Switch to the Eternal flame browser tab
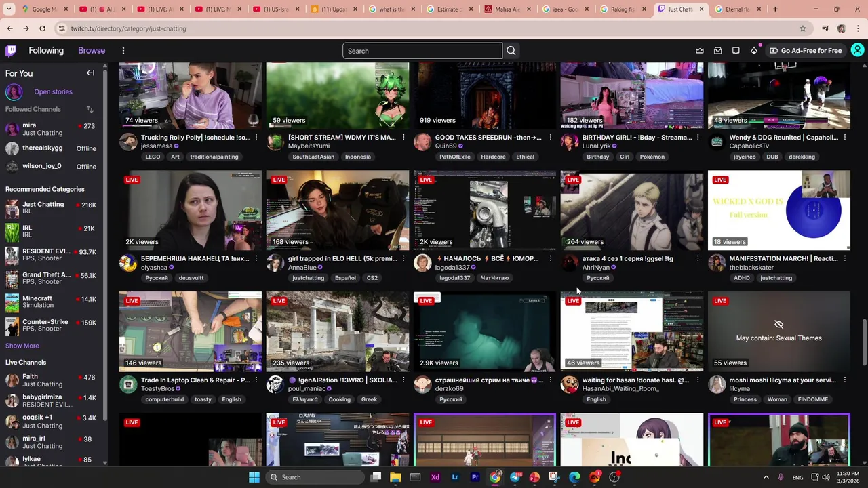 (738, 9)
